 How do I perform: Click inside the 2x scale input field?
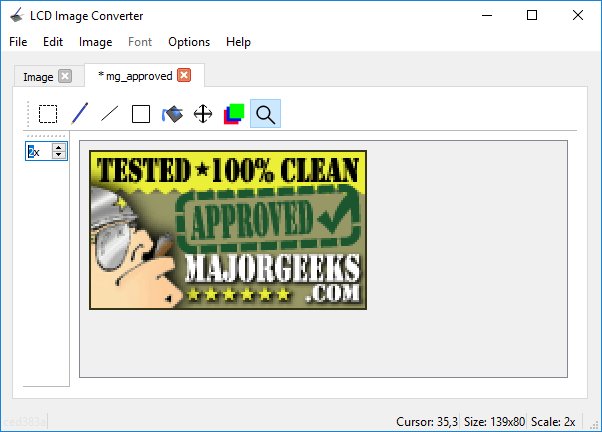(39, 151)
